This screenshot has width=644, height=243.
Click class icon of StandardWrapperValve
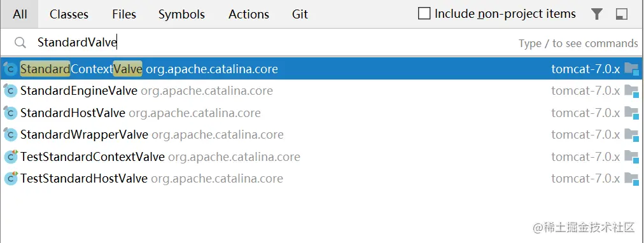pyautogui.click(x=10, y=135)
